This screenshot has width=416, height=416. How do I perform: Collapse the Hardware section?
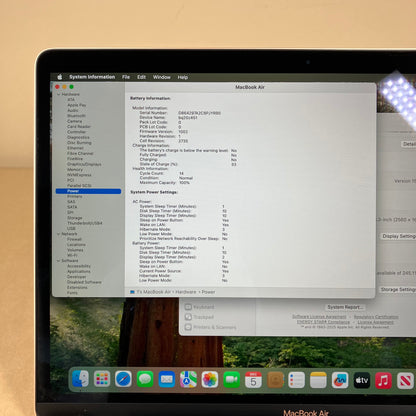[59, 94]
